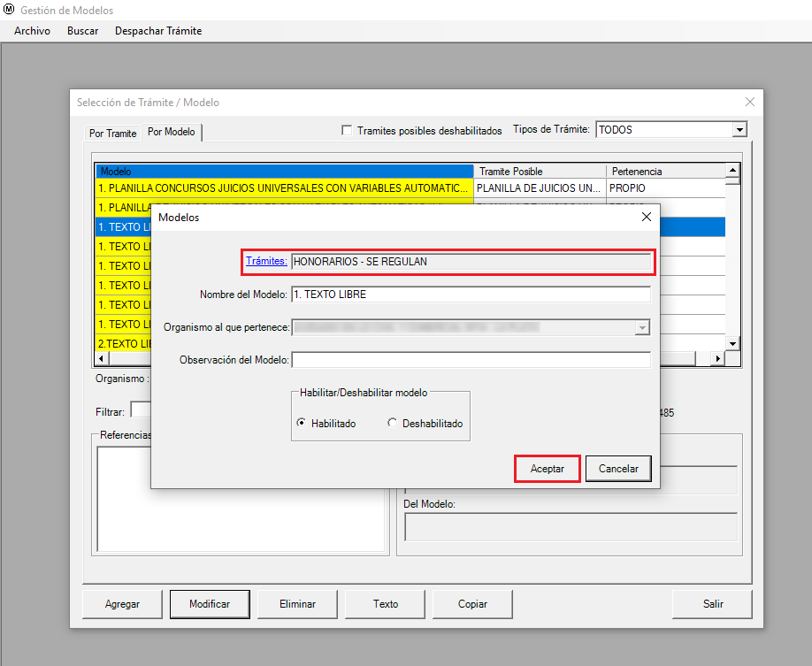
Task: Close the Modelos dialog with X
Action: [x=646, y=217]
